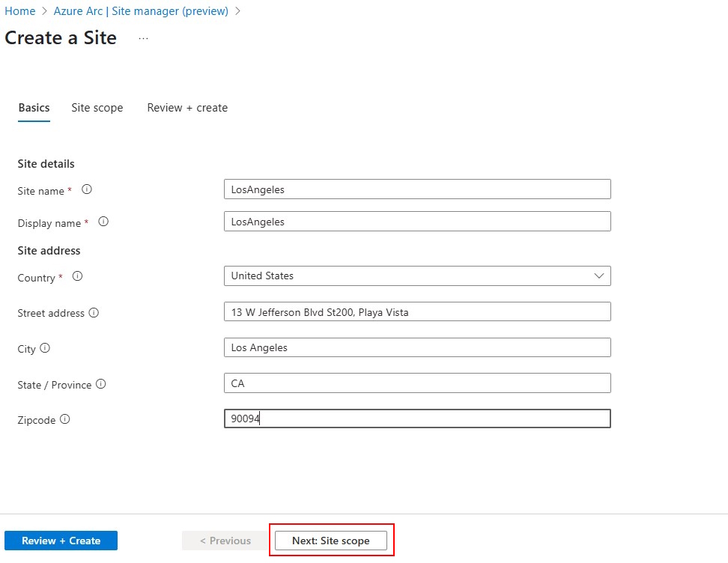Click the Review + Create blue button
The height and width of the screenshot is (563, 728).
click(61, 541)
